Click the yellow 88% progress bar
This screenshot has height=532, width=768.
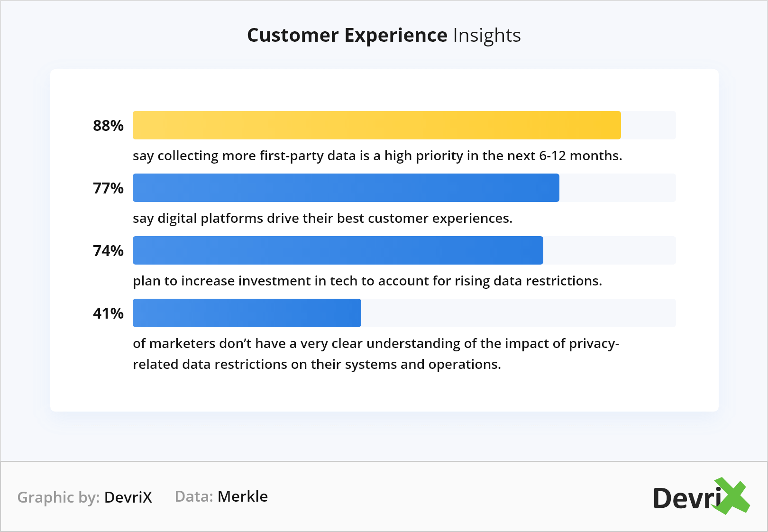pos(376,125)
